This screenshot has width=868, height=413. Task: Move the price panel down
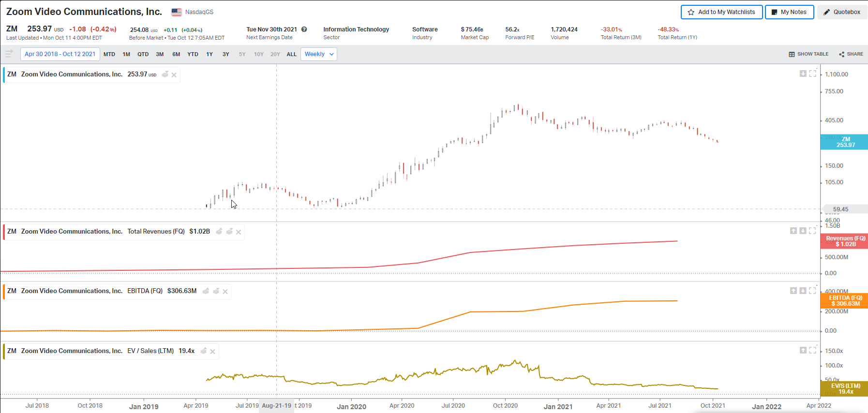(803, 74)
